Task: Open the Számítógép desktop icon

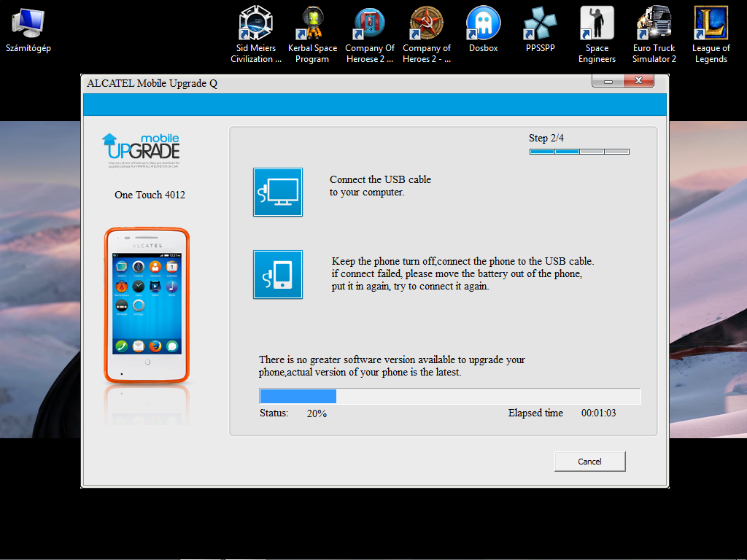Action: (28, 29)
